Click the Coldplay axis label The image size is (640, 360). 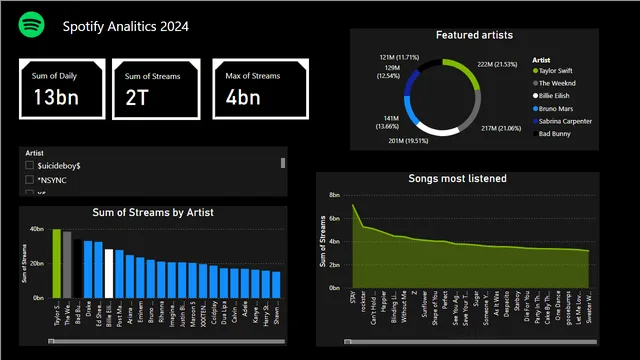tap(213, 313)
